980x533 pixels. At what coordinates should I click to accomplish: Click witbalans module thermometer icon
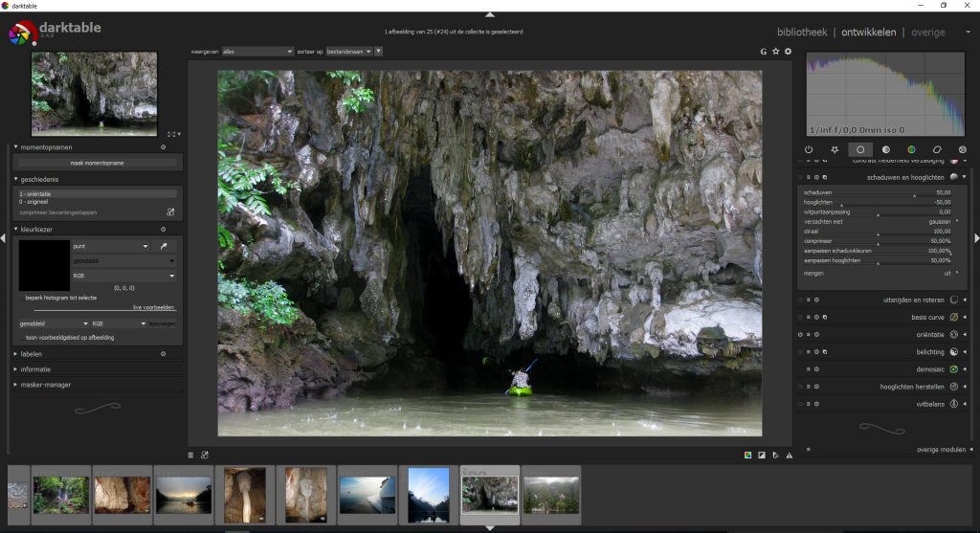click(x=954, y=404)
